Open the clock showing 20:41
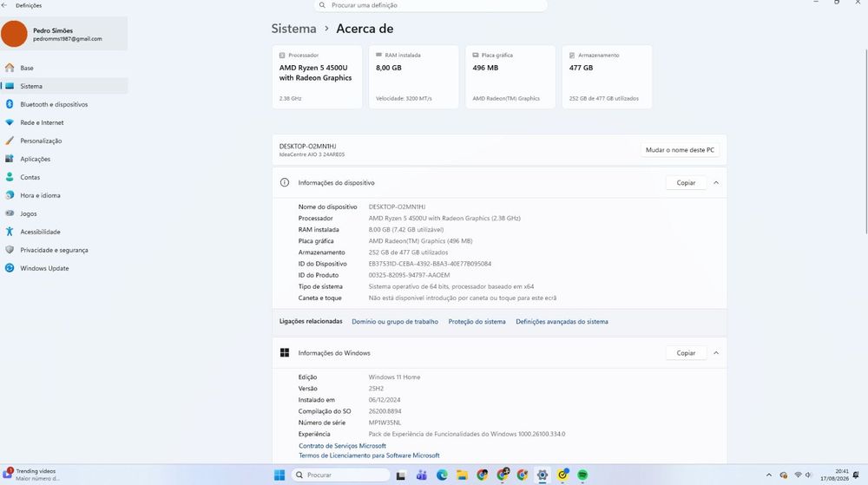This screenshot has height=485, width=868. pyautogui.click(x=834, y=475)
